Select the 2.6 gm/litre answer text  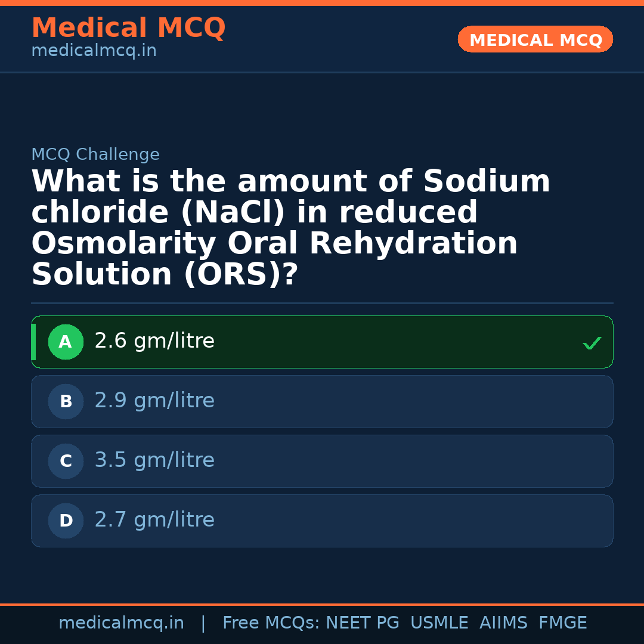154,341
